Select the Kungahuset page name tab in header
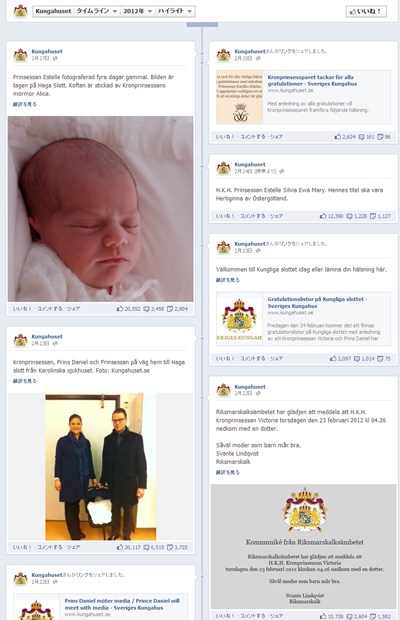This screenshot has width=400, height=620. (x=53, y=11)
